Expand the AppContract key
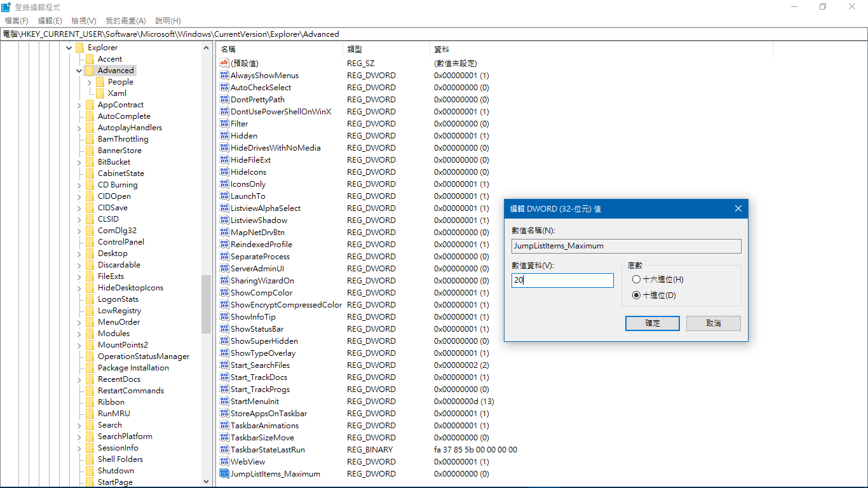 pos(79,105)
